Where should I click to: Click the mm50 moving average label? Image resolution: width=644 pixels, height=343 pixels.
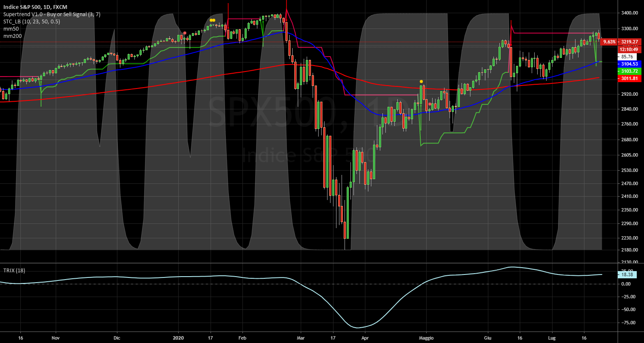(11, 29)
